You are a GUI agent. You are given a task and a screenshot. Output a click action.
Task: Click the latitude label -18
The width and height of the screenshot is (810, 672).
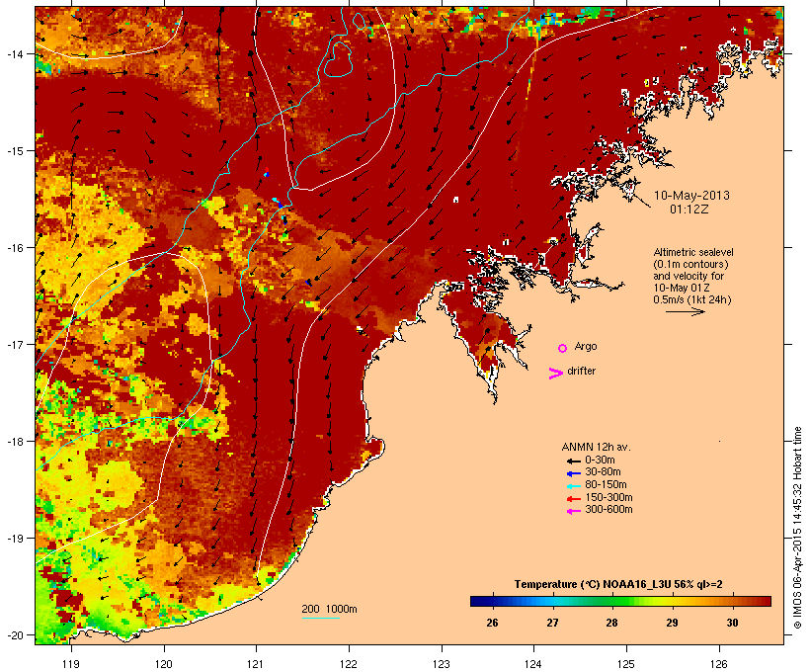(14, 441)
